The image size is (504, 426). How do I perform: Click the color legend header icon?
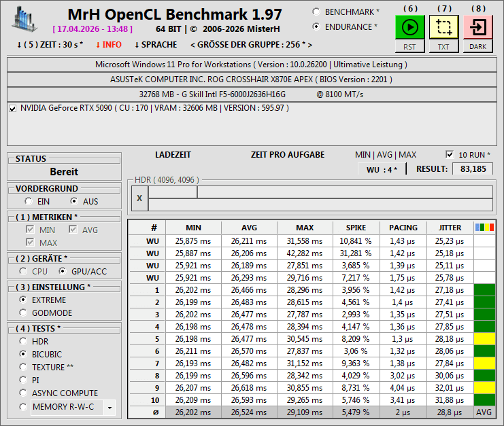(x=484, y=228)
